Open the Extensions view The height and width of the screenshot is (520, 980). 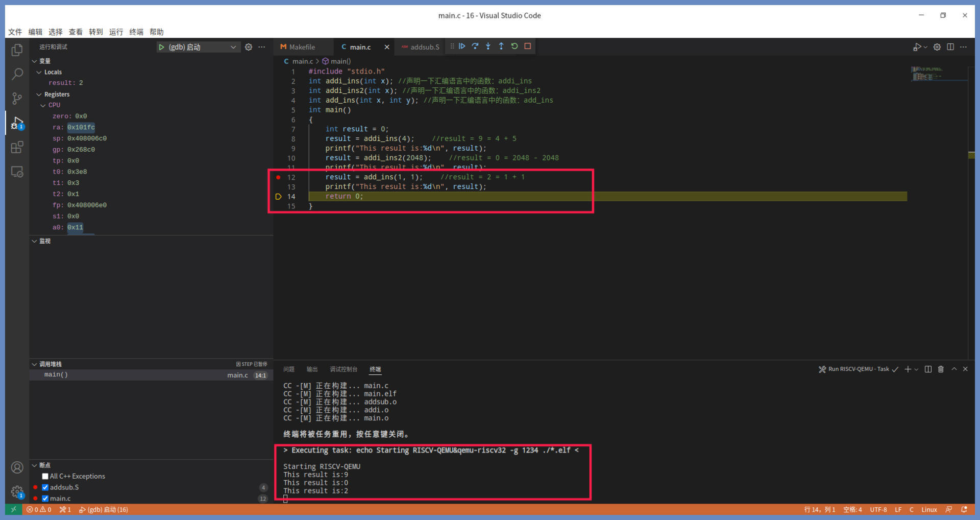click(17, 148)
